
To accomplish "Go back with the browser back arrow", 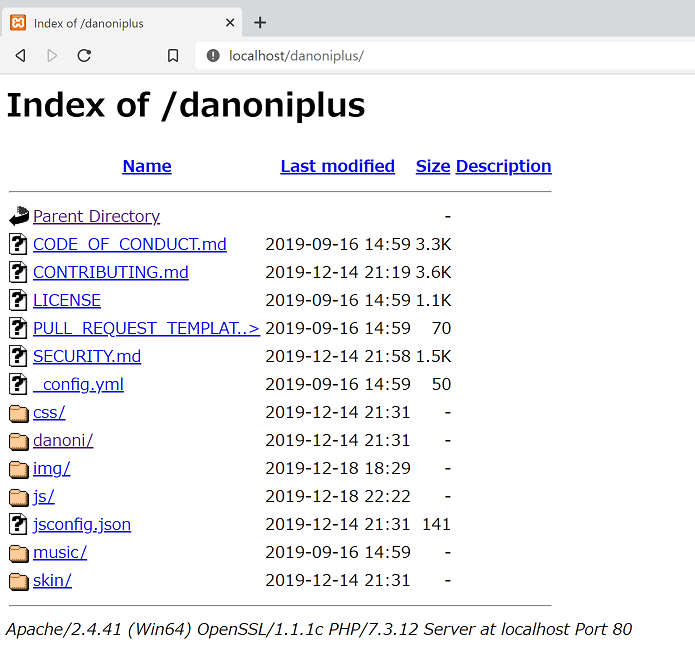I will click(x=20, y=56).
